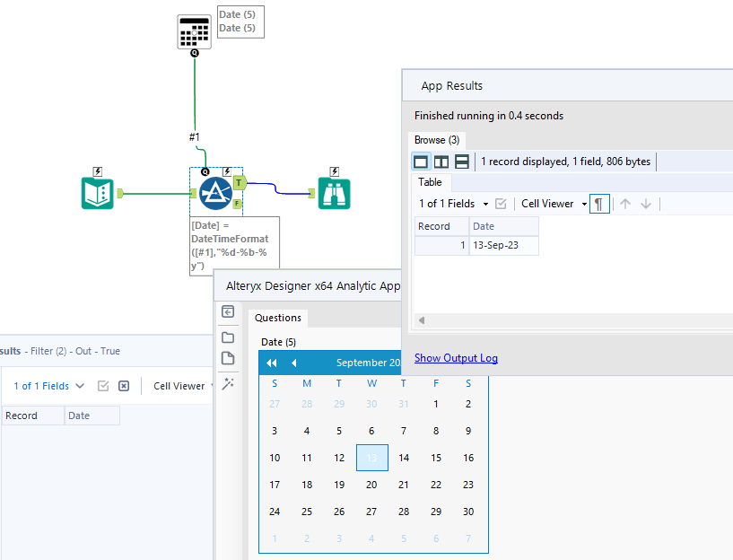Viewport: 733px width, 560px height.
Task: Click the highlighted 13 date cell
Action: point(372,458)
